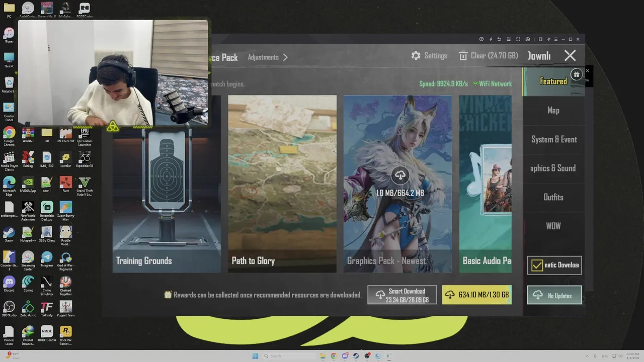This screenshot has height=362, width=644.
Task: Open Epic Games Launcher desktop icon
Action: (x=85, y=136)
